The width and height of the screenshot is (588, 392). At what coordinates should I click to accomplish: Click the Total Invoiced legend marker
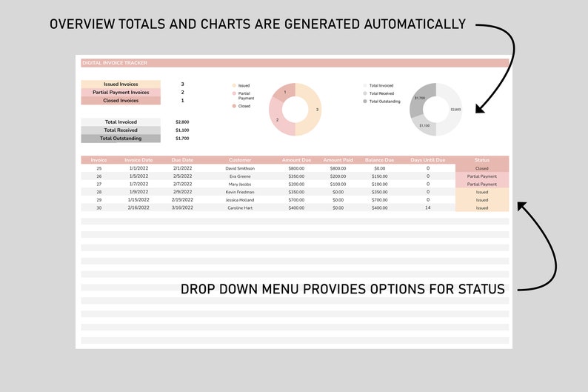365,85
